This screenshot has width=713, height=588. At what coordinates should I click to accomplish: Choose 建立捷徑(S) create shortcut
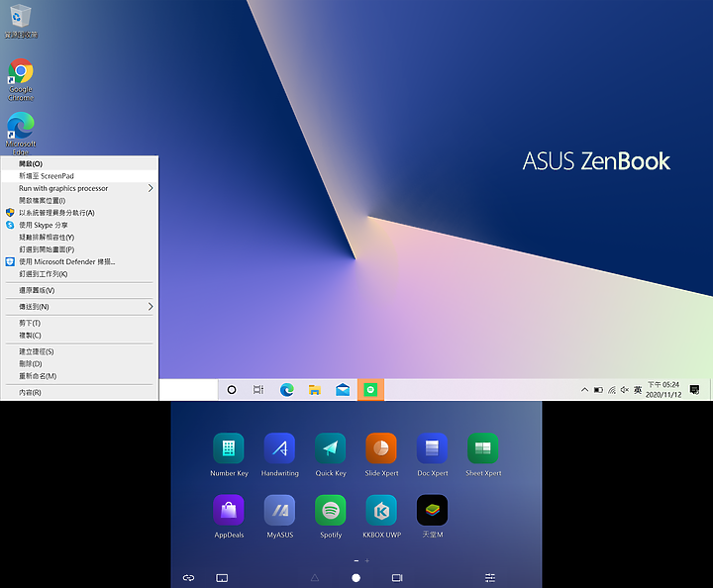(x=79, y=351)
